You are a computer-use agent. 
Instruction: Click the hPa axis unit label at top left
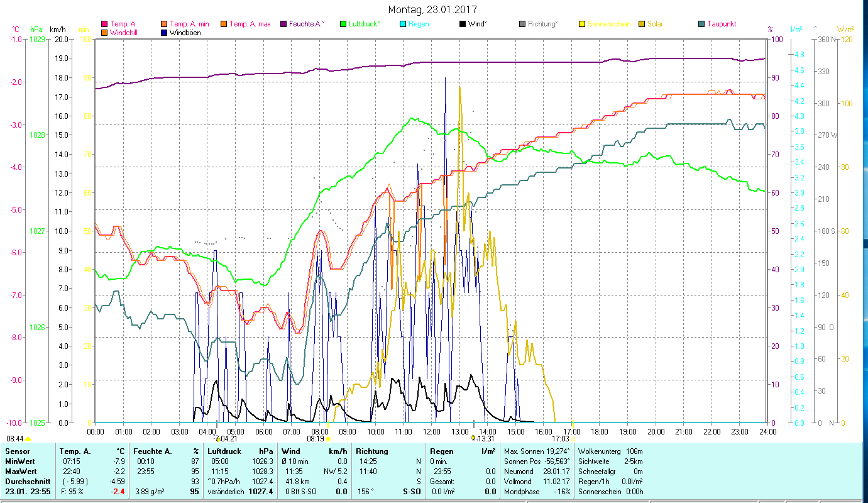click(x=36, y=30)
